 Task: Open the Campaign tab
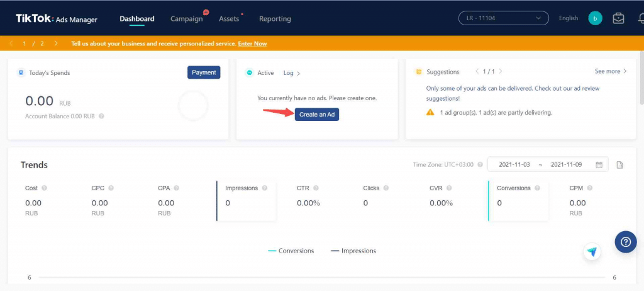pyautogui.click(x=186, y=19)
